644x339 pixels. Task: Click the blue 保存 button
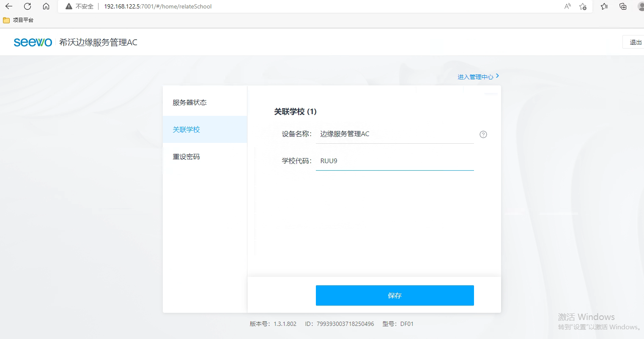[x=395, y=295]
